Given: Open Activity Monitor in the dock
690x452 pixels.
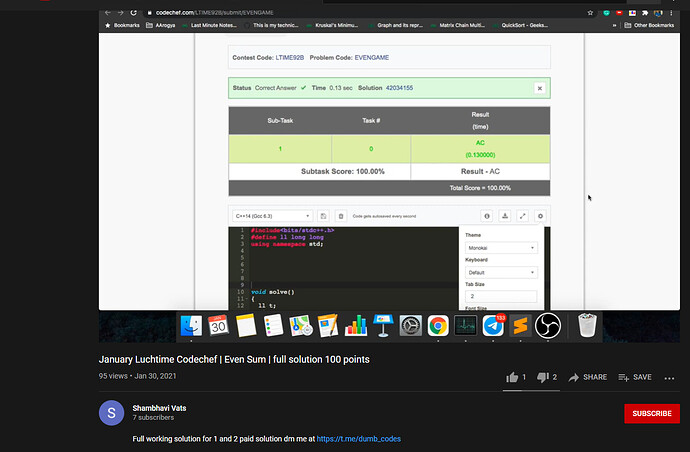Looking at the screenshot, I should 466,326.
